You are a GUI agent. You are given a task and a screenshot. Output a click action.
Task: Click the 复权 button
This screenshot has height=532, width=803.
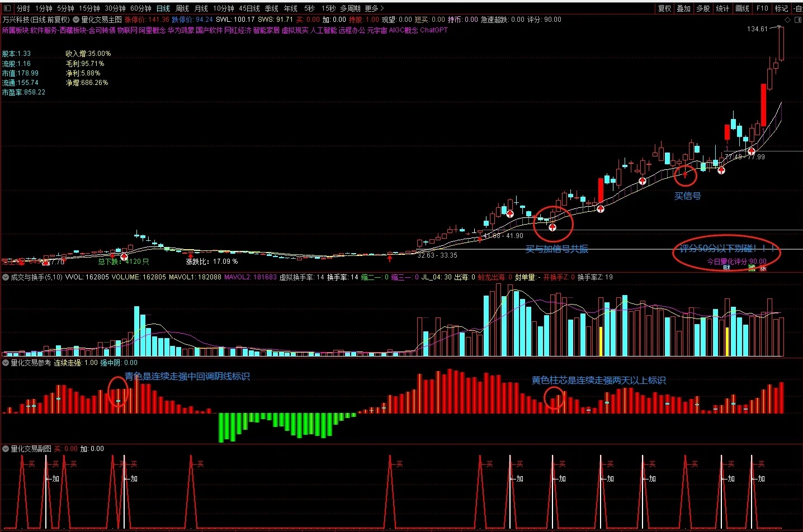click(664, 8)
